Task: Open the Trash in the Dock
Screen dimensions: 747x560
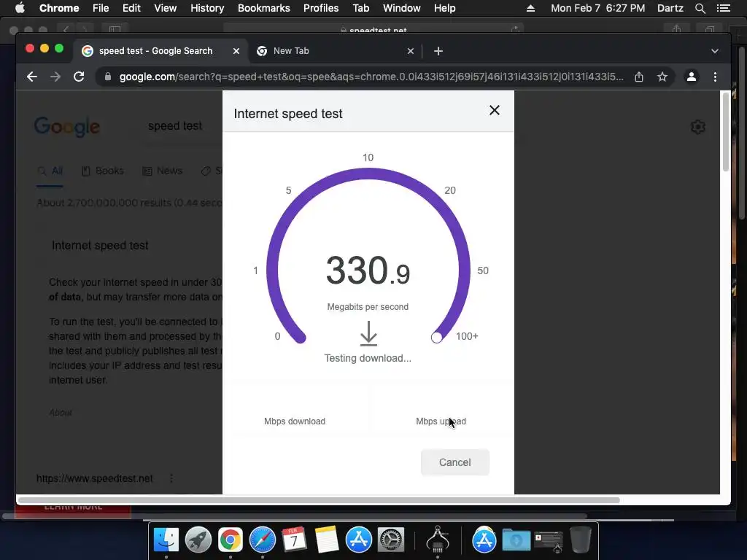Action: click(x=580, y=540)
